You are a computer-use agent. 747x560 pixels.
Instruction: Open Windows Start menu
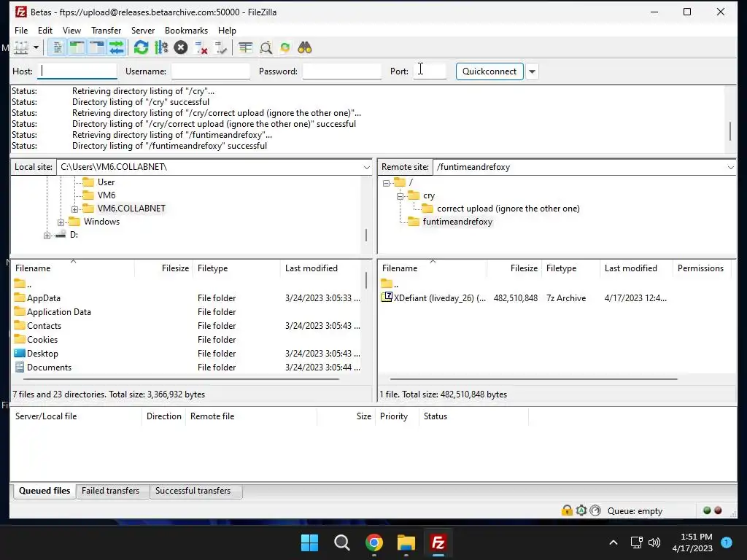(x=309, y=542)
